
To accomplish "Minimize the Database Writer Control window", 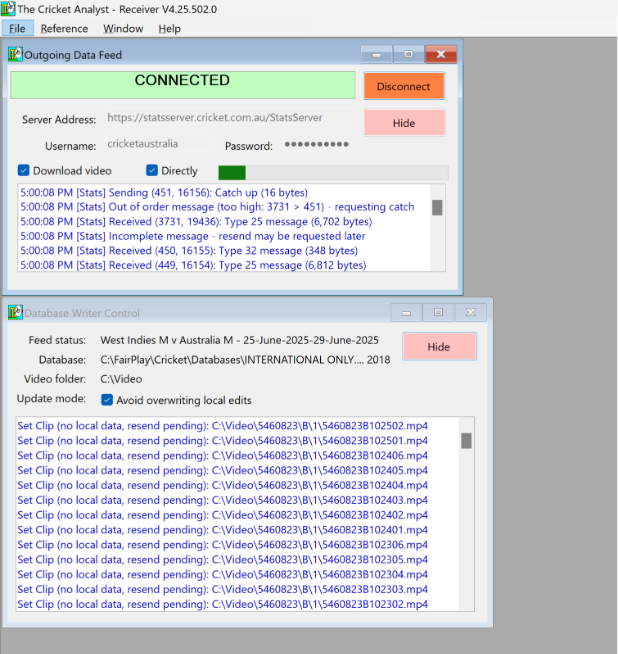I will pyautogui.click(x=406, y=313).
